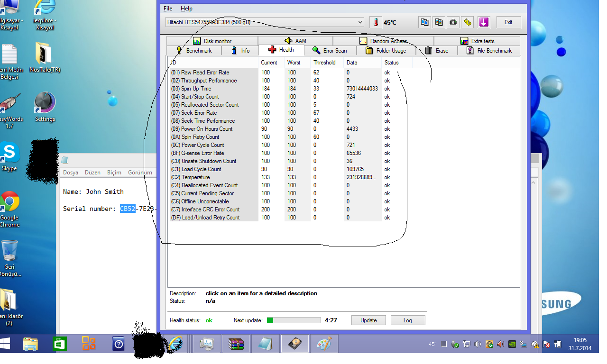607x364 pixels.
Task: Copy info text to clipboard icon
Action: click(x=424, y=22)
